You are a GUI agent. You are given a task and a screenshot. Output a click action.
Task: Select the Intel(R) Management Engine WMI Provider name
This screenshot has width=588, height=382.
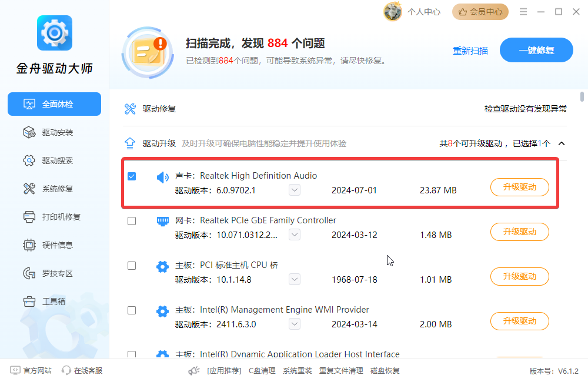[284, 310]
